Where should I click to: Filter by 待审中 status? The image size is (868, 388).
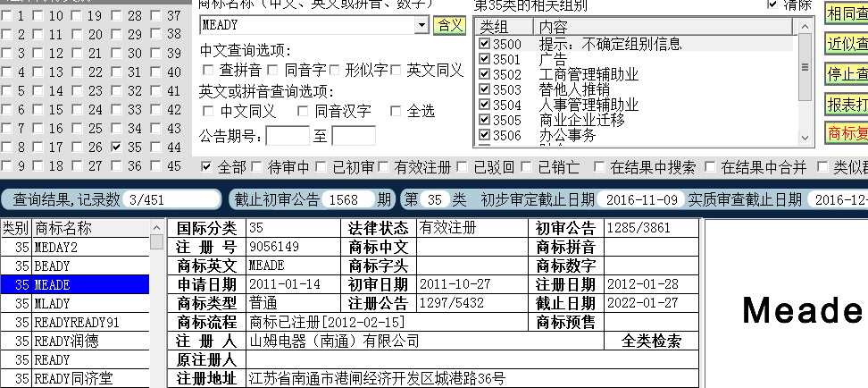tap(256, 167)
